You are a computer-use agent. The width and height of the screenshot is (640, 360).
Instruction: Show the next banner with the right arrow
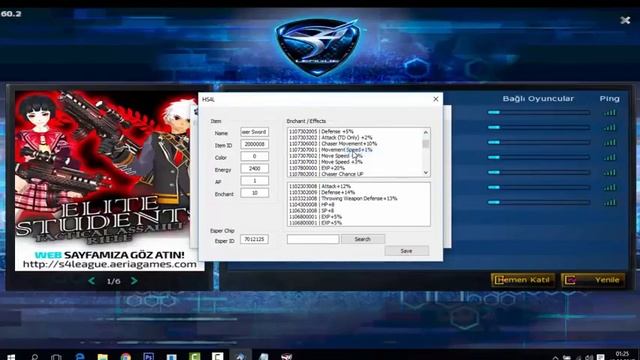coord(134,281)
